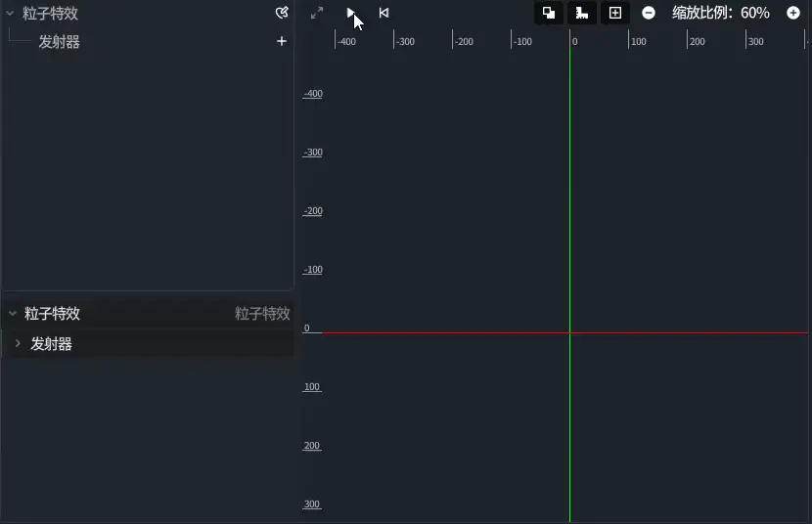Select 发射器 in the upper tree
This screenshot has width=812, height=524.
point(59,42)
